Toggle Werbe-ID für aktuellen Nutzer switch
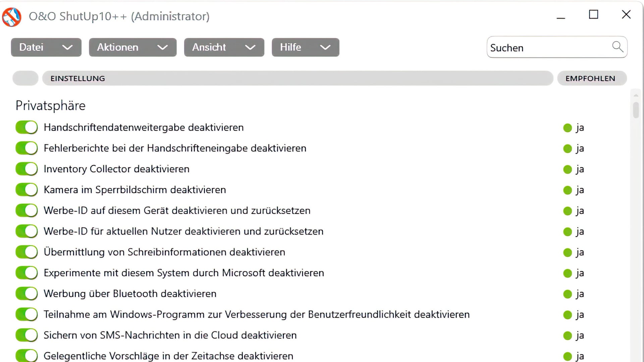The width and height of the screenshot is (644, 362). (x=26, y=231)
